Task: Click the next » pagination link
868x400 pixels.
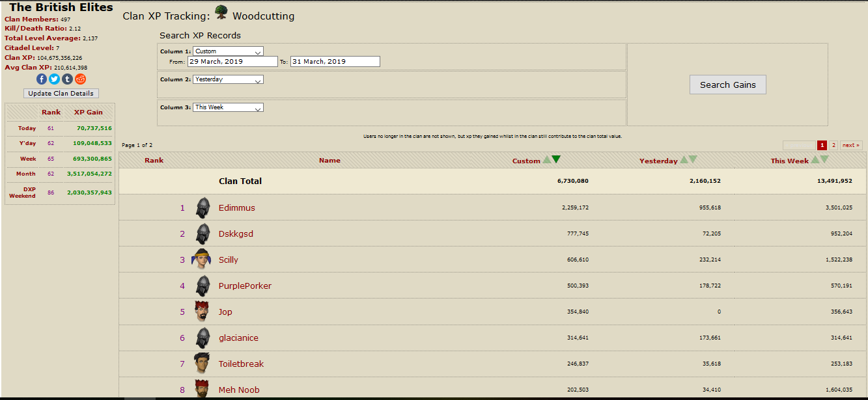Action: [x=850, y=145]
